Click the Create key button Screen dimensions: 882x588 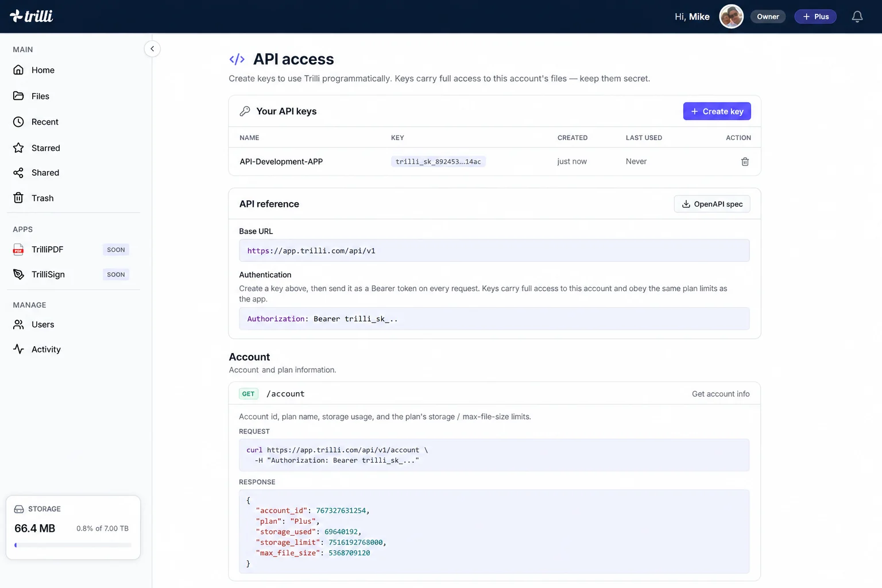[717, 111]
